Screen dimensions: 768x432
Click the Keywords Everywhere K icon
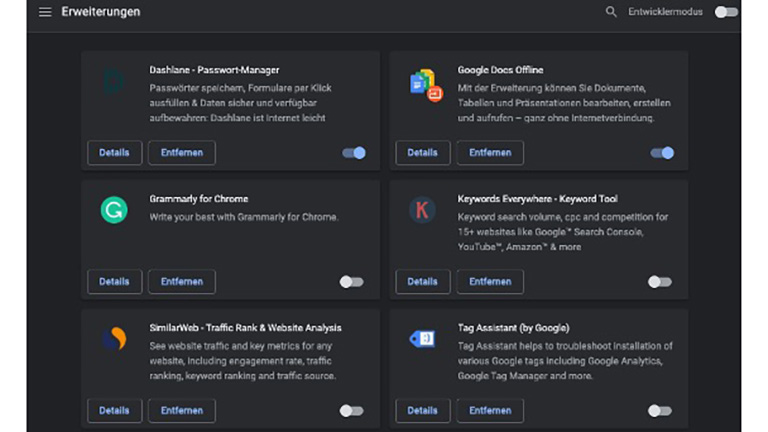point(422,210)
